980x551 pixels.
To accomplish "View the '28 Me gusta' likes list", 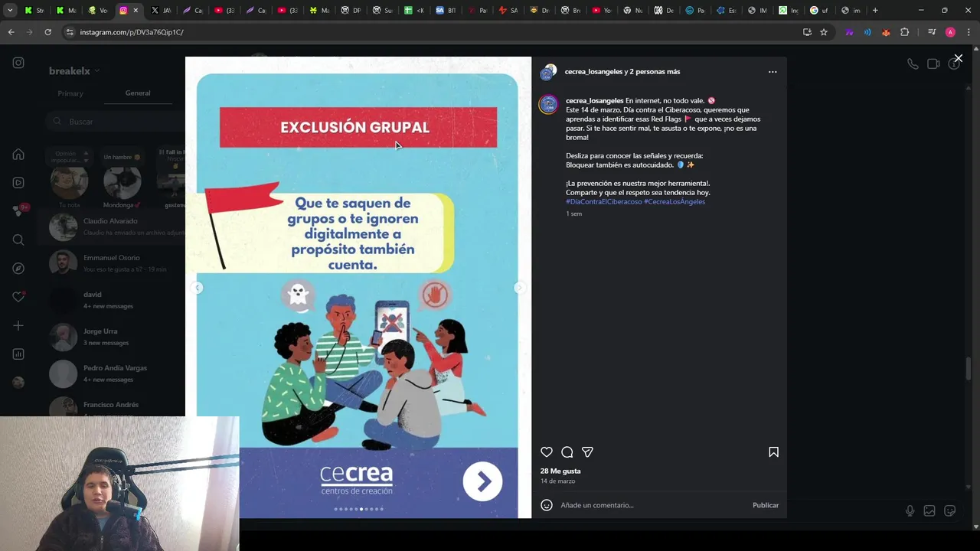I will [x=560, y=471].
